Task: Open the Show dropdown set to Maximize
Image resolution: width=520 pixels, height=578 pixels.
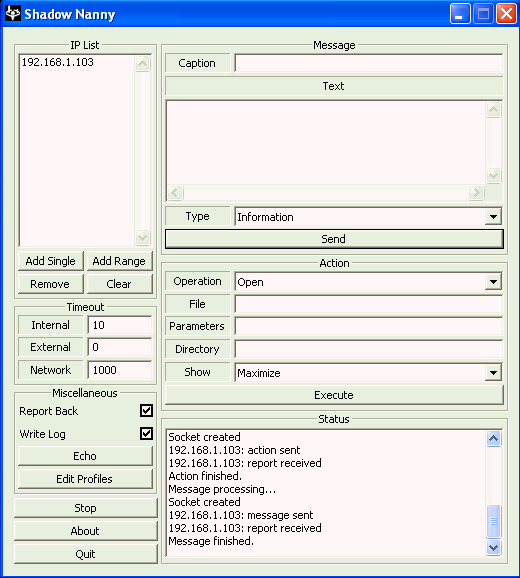Action: [x=493, y=373]
